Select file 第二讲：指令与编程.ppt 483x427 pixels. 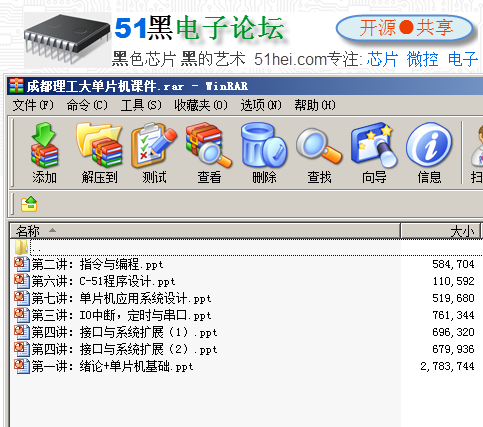[x=89, y=264]
